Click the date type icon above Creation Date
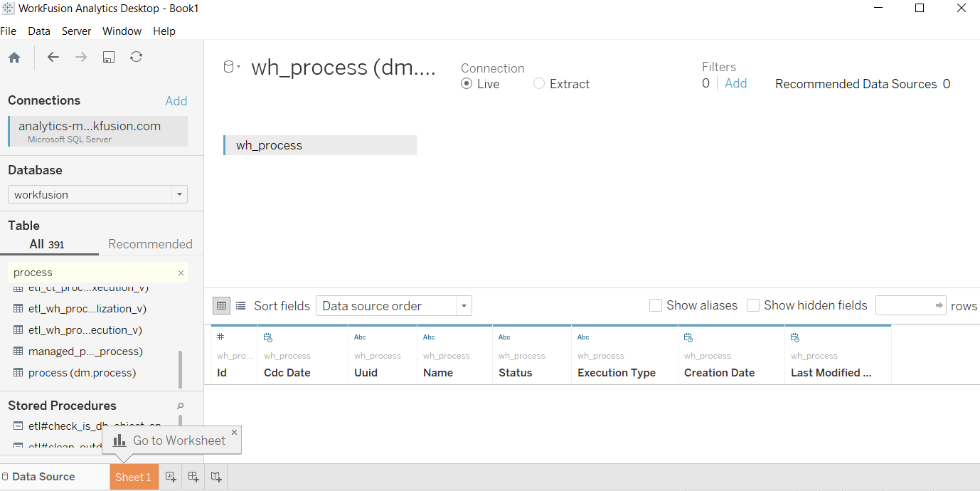This screenshot has height=491, width=980. (688, 337)
